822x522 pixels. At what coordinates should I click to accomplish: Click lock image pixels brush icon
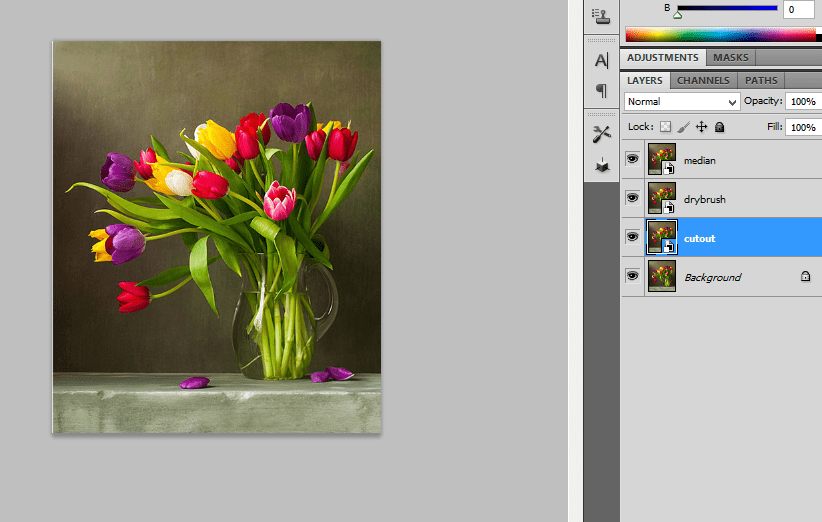[x=683, y=127]
